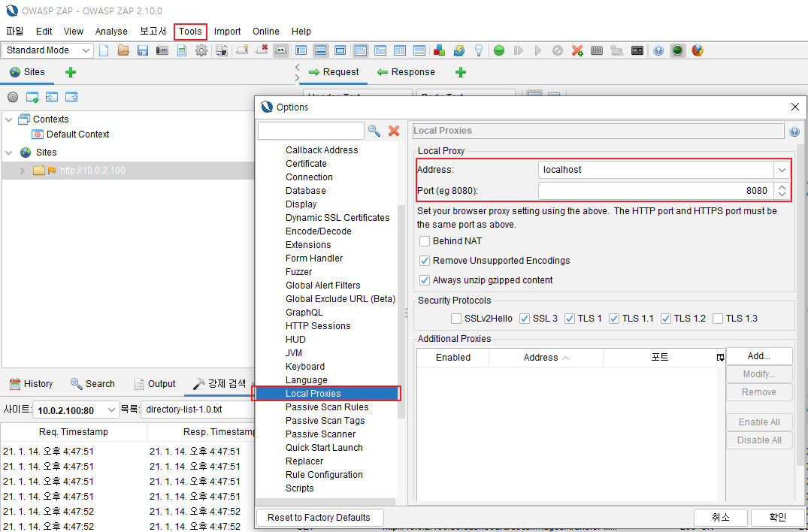Click the Check for Updates lightning globe icon

pos(459,50)
